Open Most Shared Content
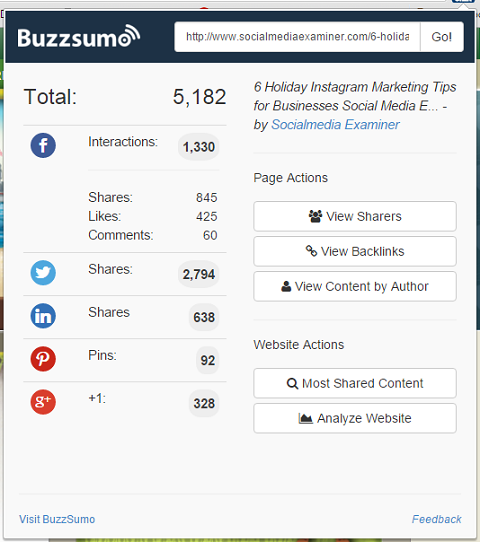The width and height of the screenshot is (480, 542). click(355, 383)
